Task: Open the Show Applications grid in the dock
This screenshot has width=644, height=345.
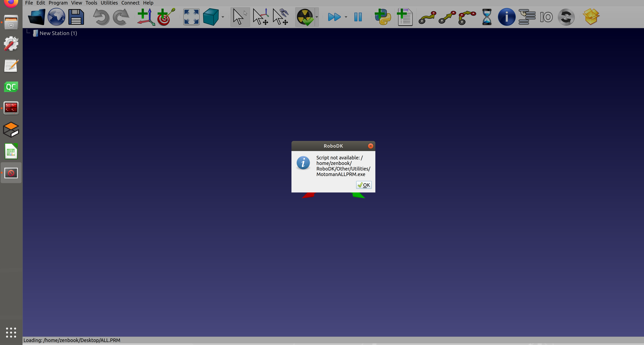Action: point(11,332)
